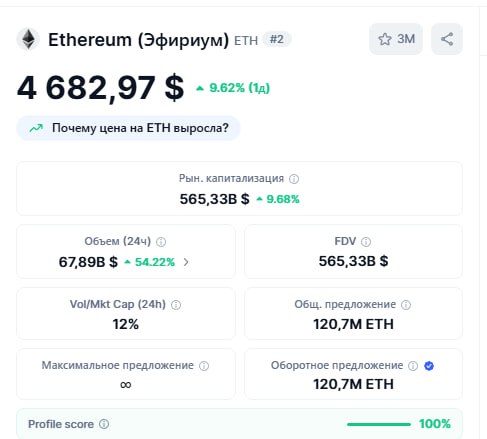Image resolution: width=487 pixels, height=439 pixels.
Task: Click the blue verified checkmark badge
Action: [x=429, y=366]
